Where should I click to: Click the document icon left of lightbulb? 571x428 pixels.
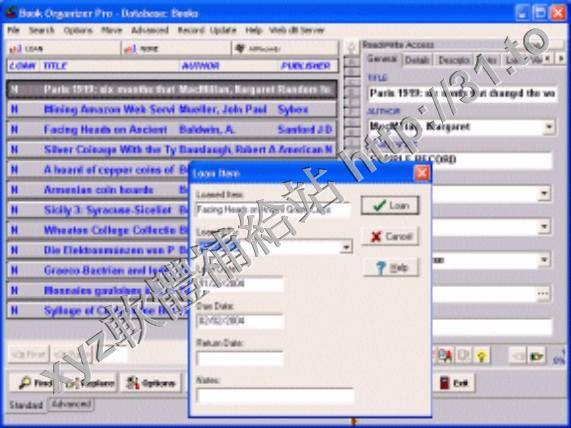tap(464, 355)
